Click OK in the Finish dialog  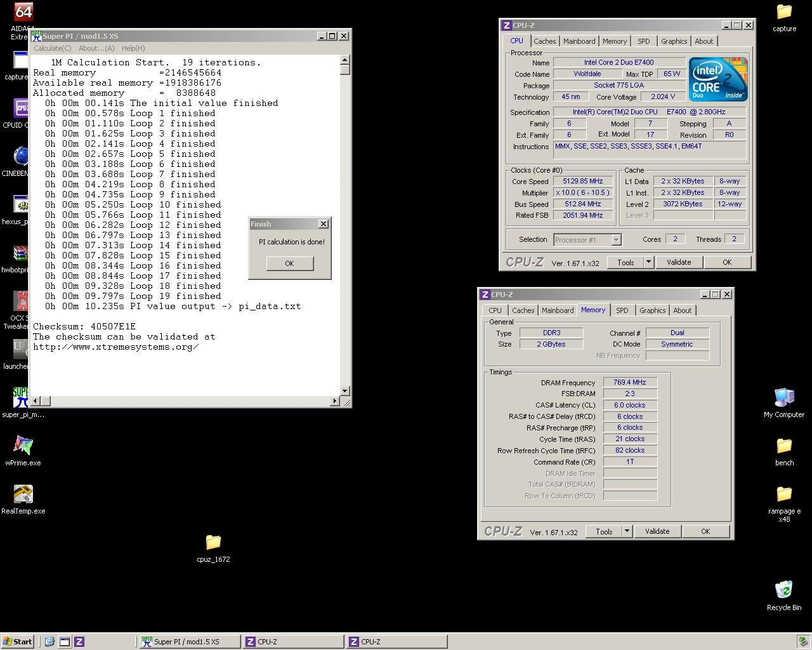[289, 263]
